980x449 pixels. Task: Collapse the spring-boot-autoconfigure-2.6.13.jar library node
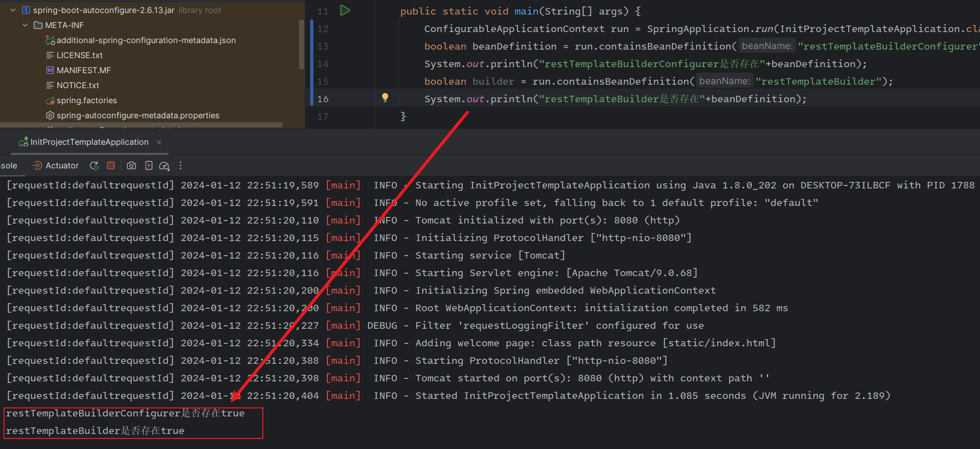pos(13,10)
